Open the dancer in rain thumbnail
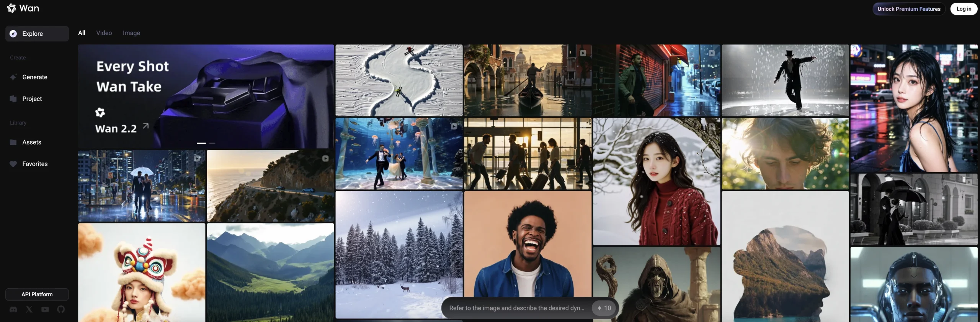Screen dimensions: 980x322 pos(785,80)
